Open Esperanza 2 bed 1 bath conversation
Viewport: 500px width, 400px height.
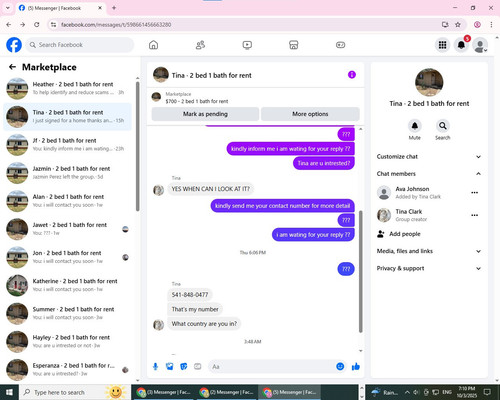67,369
